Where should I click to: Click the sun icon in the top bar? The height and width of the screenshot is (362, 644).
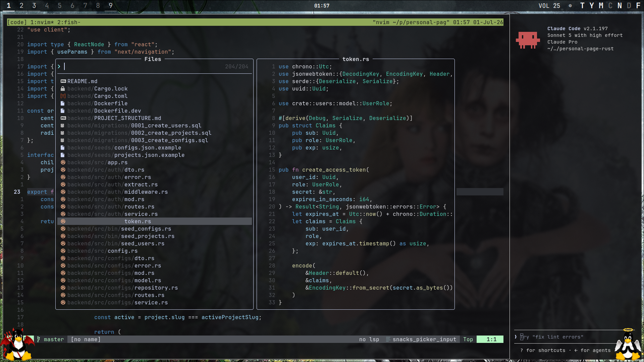[x=570, y=6]
